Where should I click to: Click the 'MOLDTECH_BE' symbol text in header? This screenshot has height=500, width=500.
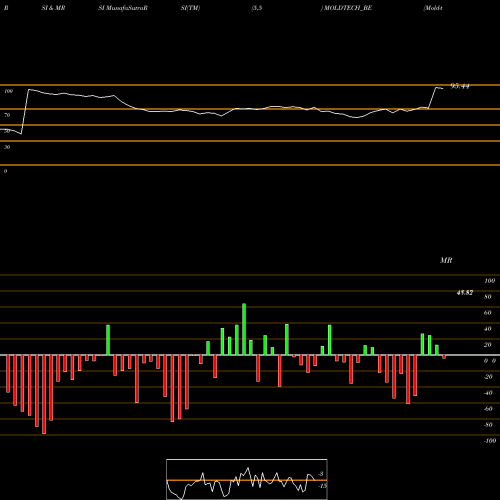pos(348,8)
